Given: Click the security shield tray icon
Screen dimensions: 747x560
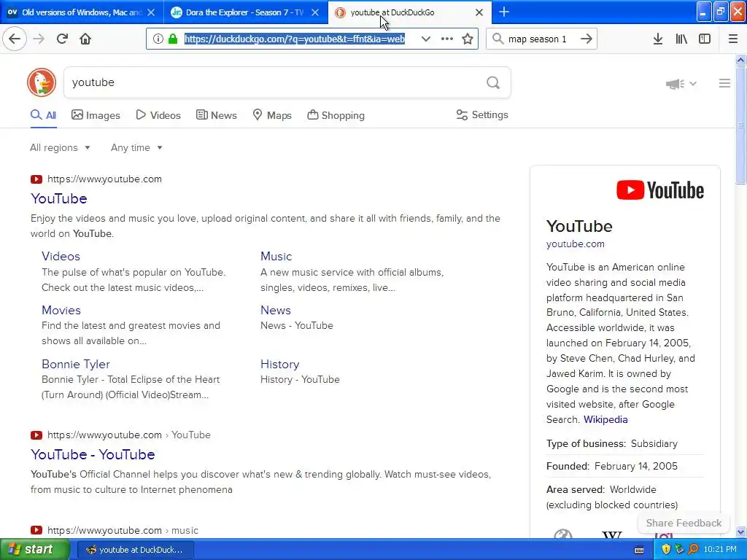Looking at the screenshot, I should tap(666, 549).
